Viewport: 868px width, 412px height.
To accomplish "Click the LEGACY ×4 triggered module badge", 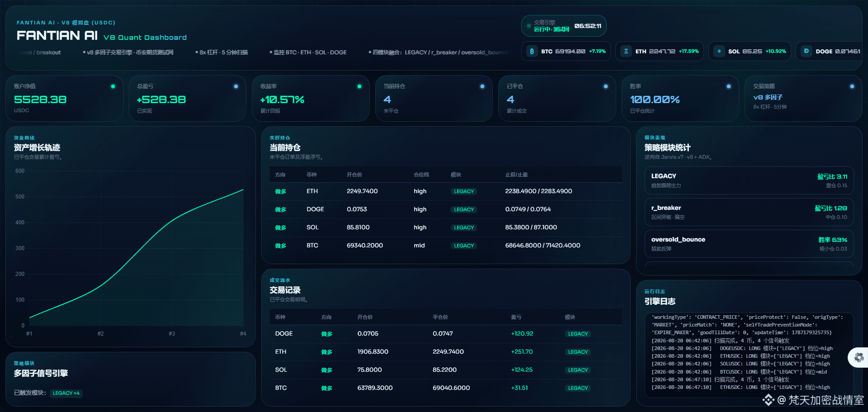I will click(x=66, y=393).
